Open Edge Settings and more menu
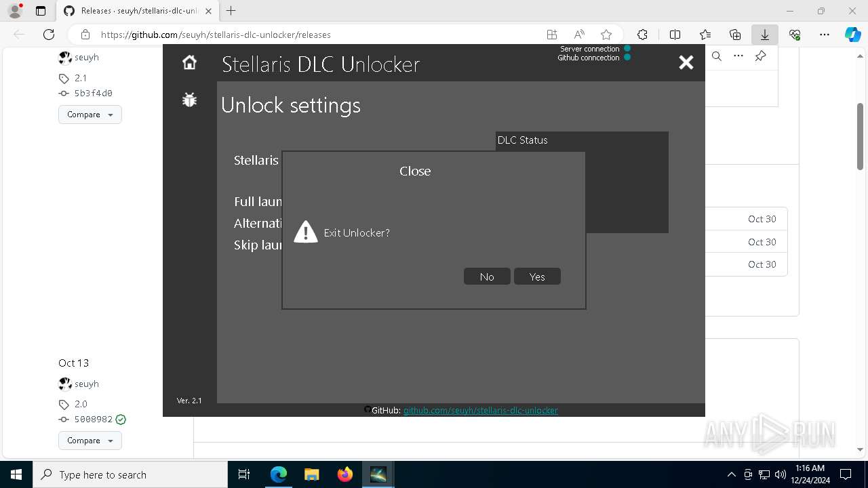 825,35
